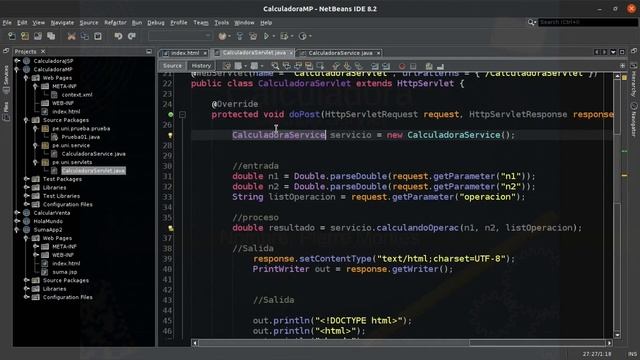Click the Stop Macro Recording icon

413,66
